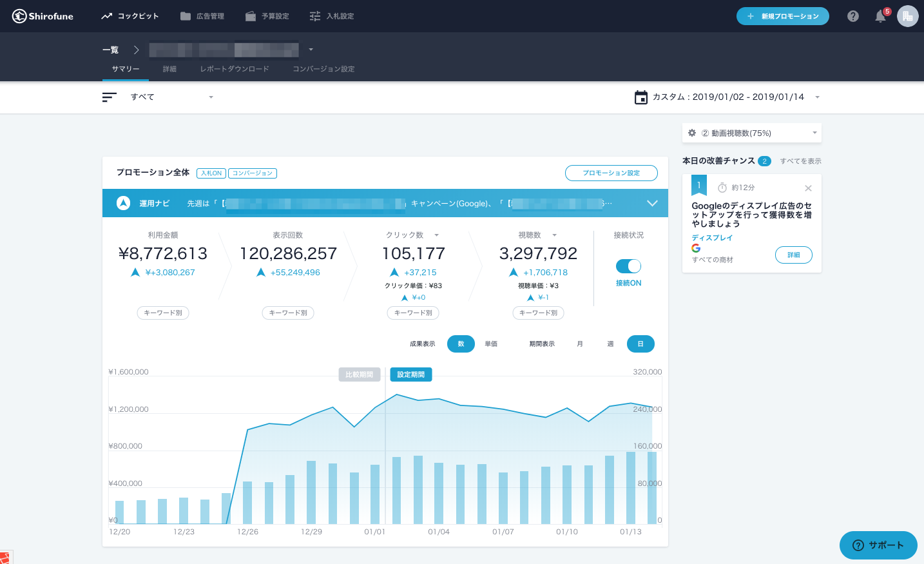The image size is (924, 564).
Task: Click the filter list icon beside すべて
Action: [x=110, y=97]
